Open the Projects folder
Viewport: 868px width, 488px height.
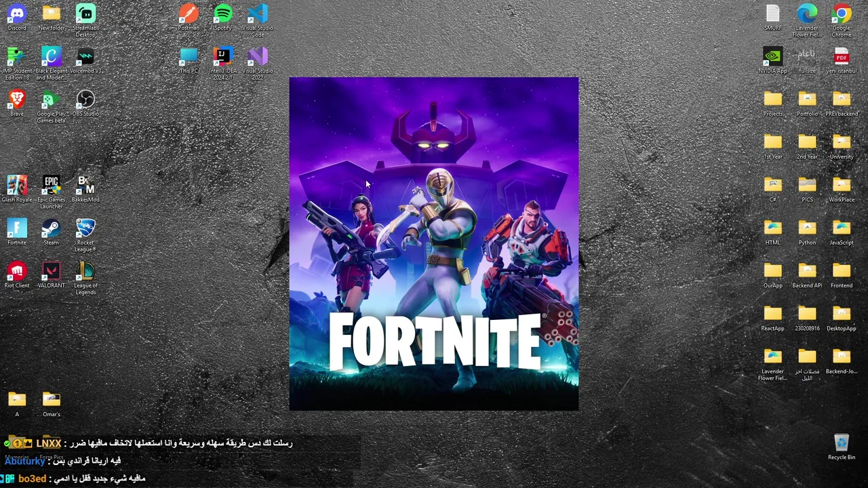[x=773, y=104]
